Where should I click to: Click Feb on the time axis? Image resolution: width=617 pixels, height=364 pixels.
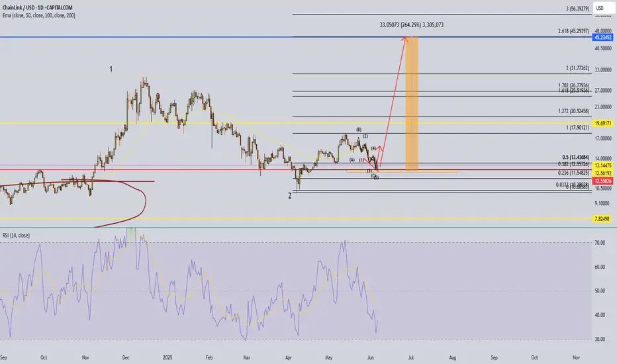point(209,357)
